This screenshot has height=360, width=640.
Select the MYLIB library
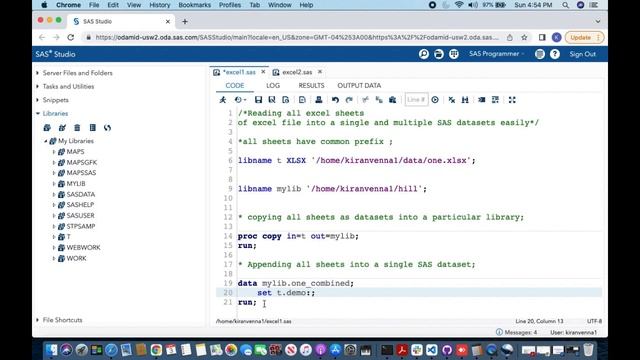pos(76,183)
